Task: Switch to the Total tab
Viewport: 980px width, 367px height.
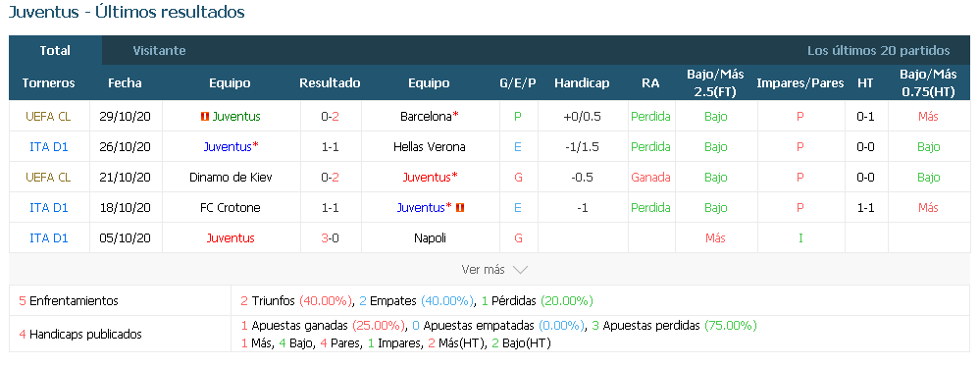Action: (x=55, y=51)
